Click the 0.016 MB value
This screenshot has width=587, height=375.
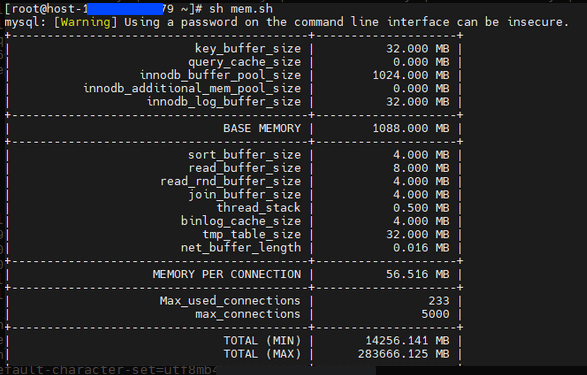421,248
